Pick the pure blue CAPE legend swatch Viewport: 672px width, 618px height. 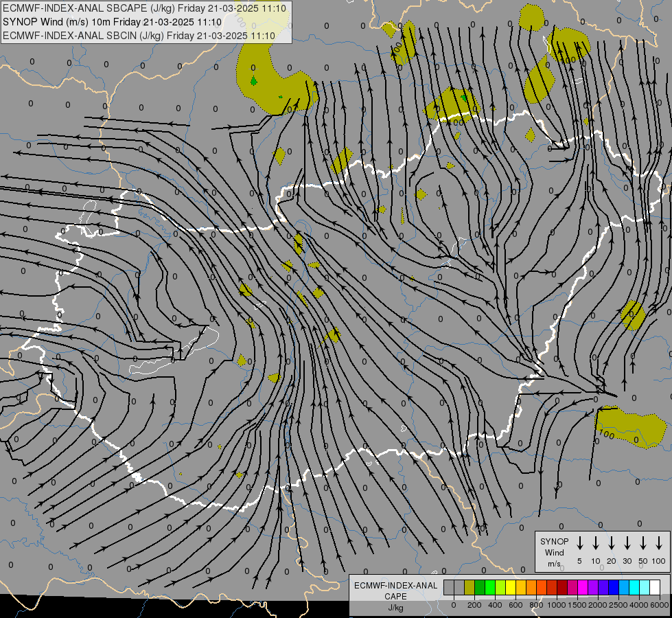coord(614,587)
